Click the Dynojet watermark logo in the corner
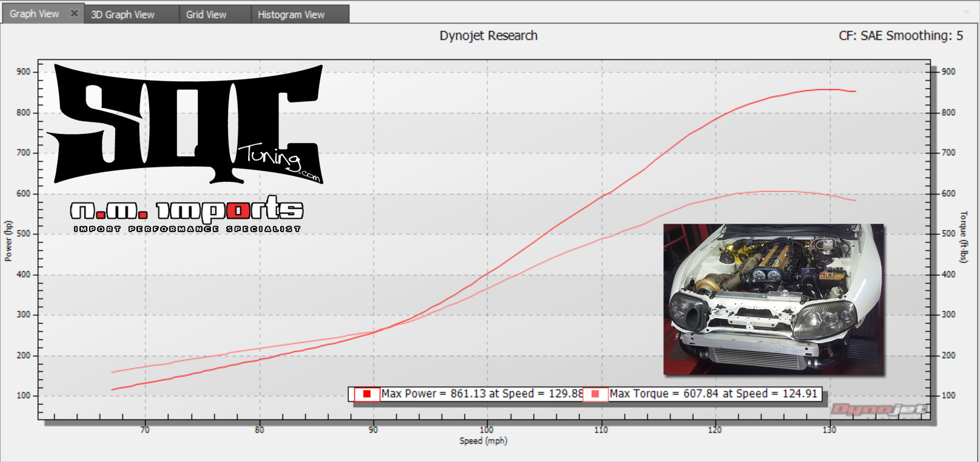The width and height of the screenshot is (980, 462). (x=879, y=410)
